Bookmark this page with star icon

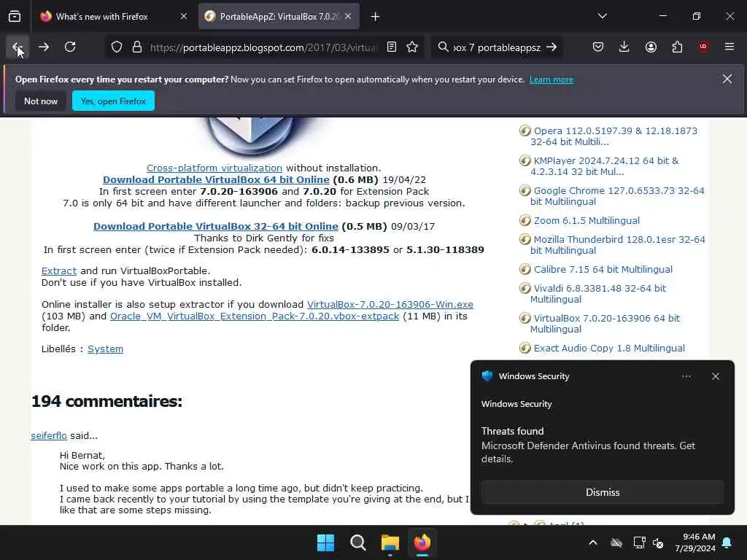[413, 47]
